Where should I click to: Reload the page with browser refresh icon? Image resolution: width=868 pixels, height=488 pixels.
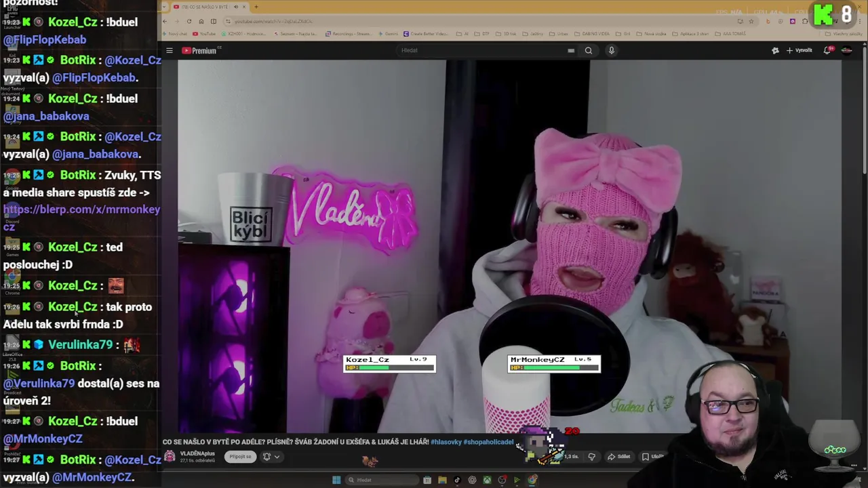(x=189, y=21)
